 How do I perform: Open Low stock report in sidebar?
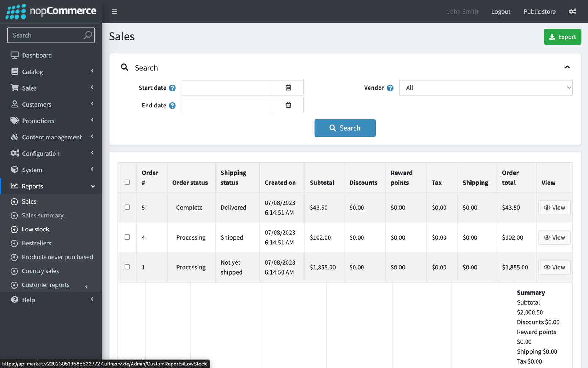pyautogui.click(x=35, y=229)
